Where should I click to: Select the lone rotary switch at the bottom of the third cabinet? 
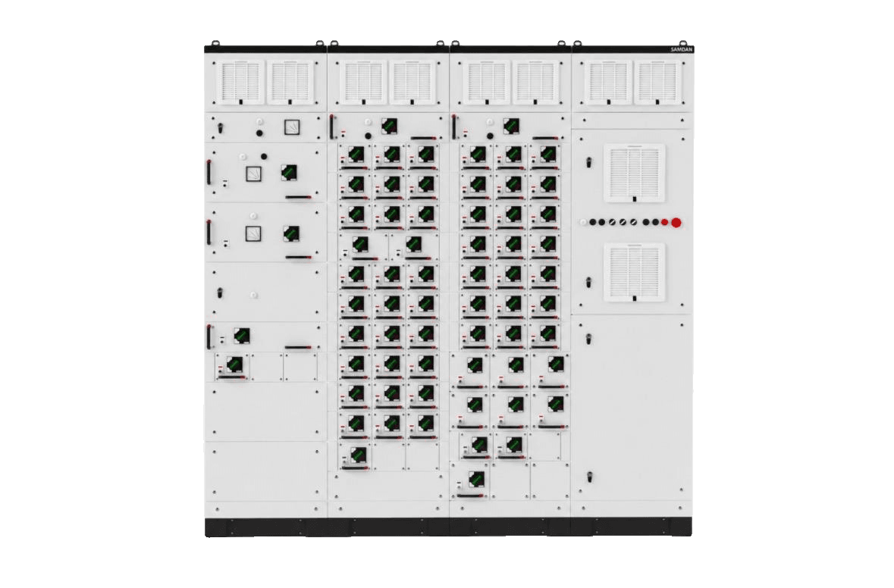[x=477, y=479]
